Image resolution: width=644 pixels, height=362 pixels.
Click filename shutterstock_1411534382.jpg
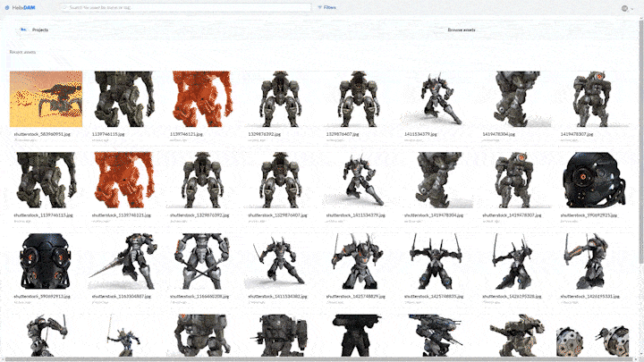[277, 297]
